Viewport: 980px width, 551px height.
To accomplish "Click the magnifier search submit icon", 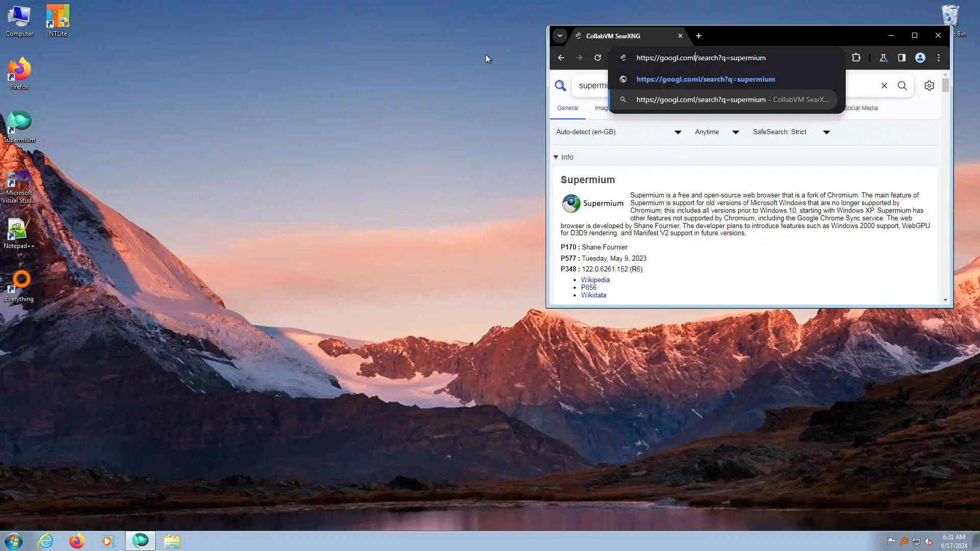I will (x=902, y=86).
